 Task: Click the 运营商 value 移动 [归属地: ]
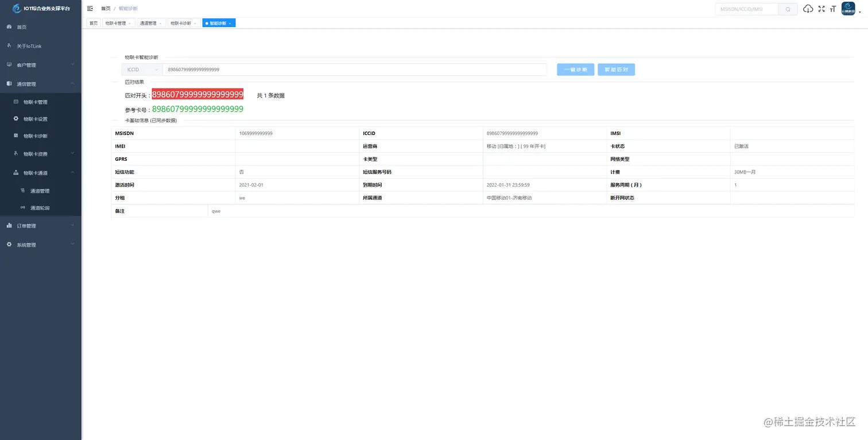click(x=516, y=146)
